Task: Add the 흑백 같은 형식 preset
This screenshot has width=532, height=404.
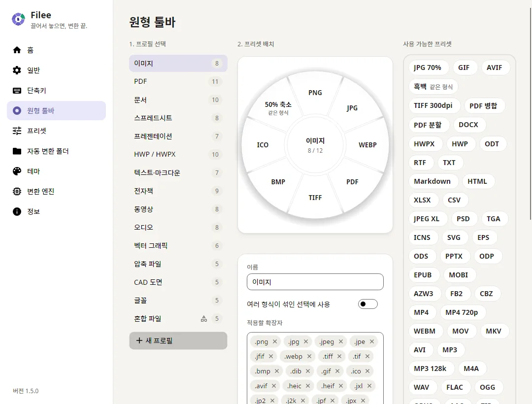Action: tap(433, 87)
